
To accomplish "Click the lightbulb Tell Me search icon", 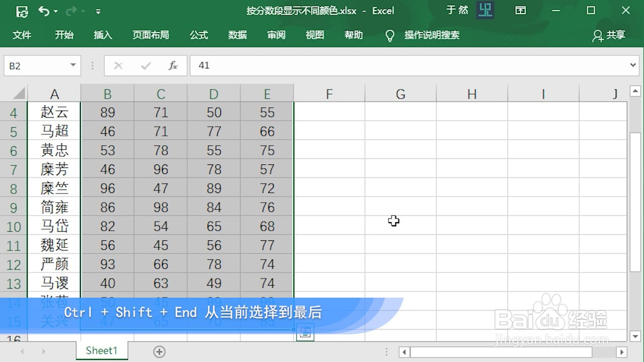I will point(389,35).
